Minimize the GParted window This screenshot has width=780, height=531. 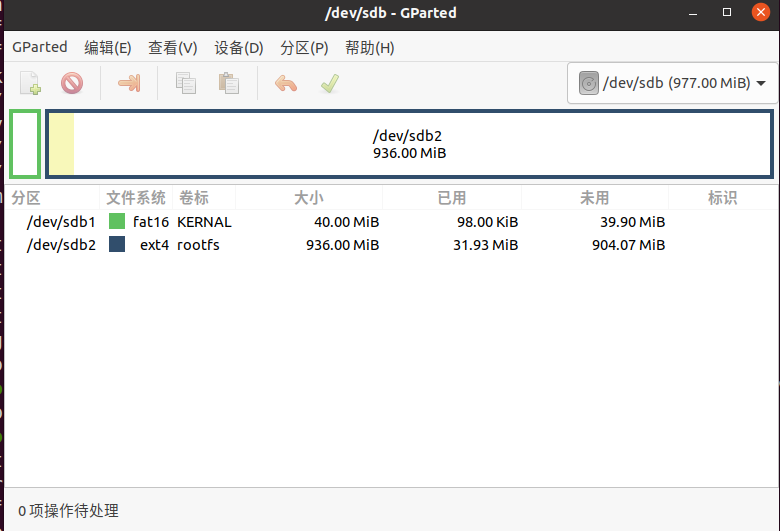coord(692,12)
